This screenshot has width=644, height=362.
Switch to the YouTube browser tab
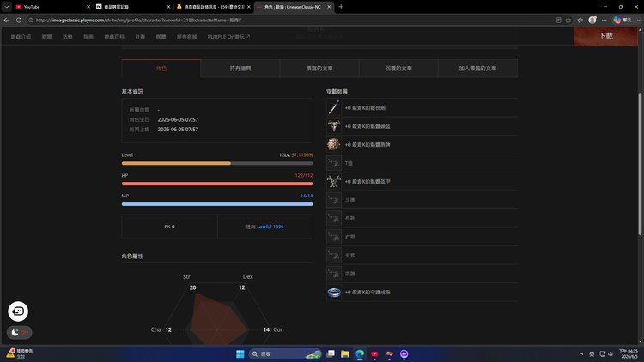[x=52, y=7]
